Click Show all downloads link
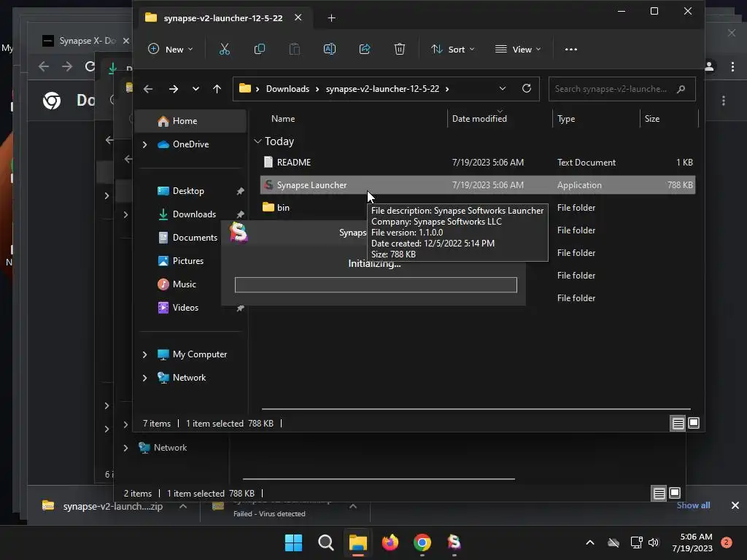Viewport: 747px width, 560px height. point(693,505)
